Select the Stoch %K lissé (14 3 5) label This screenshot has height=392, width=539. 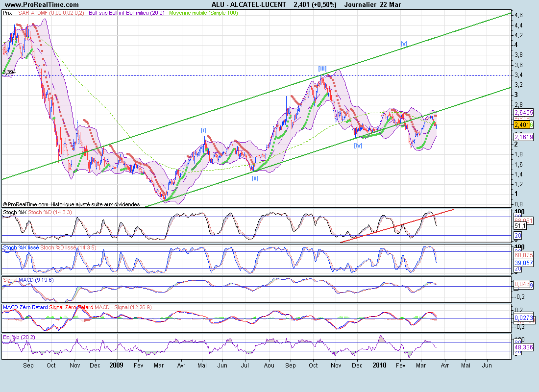49,247
